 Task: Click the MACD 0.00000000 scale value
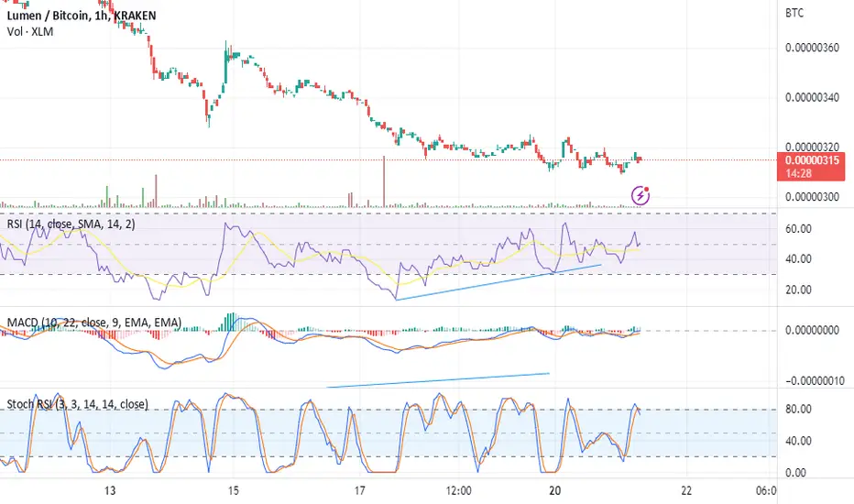pos(812,330)
